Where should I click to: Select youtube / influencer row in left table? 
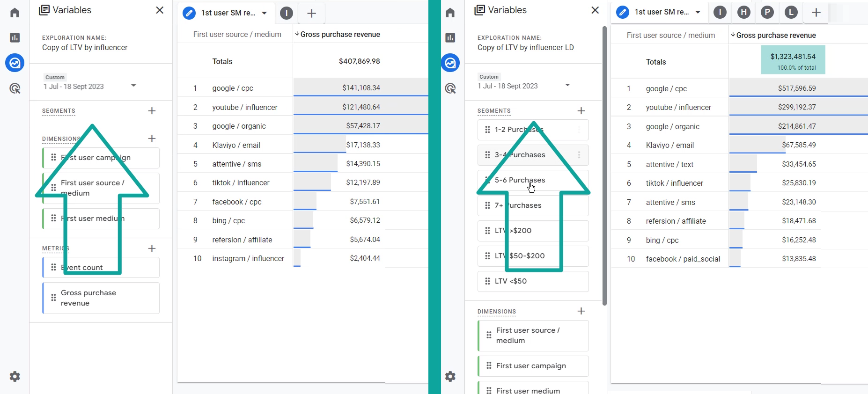tap(303, 107)
